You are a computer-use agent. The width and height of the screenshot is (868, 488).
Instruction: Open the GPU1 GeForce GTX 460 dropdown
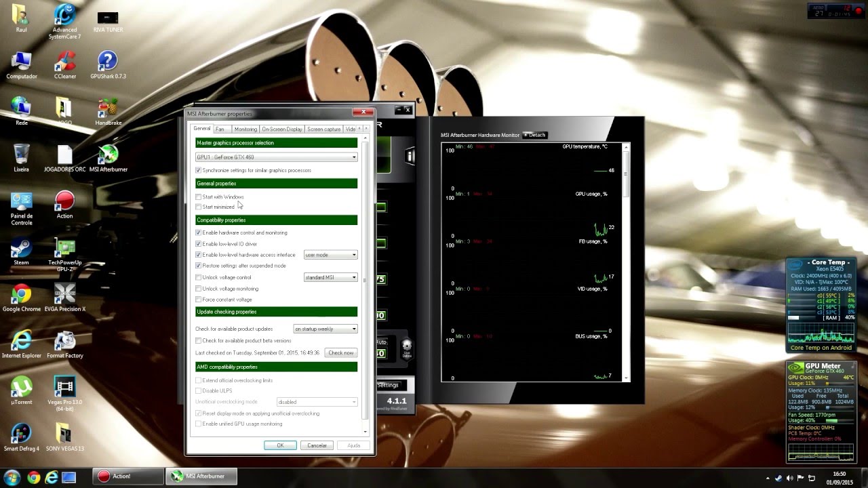[x=276, y=157]
